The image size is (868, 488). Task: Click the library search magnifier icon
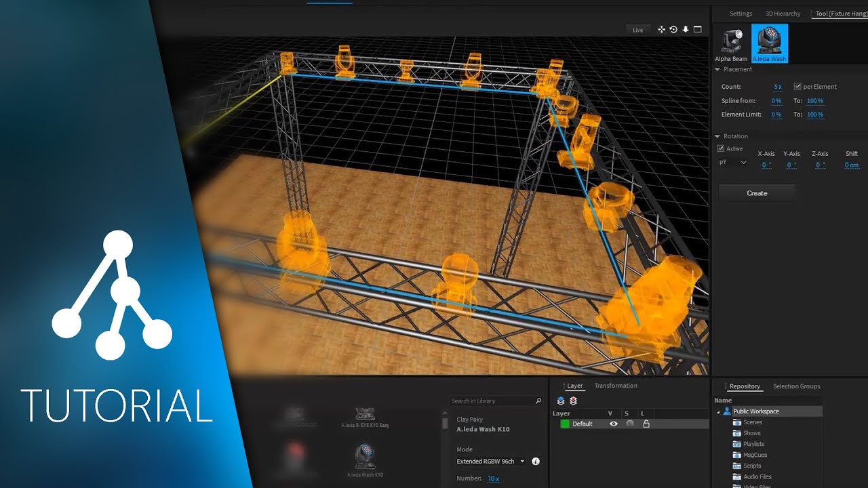tap(539, 401)
